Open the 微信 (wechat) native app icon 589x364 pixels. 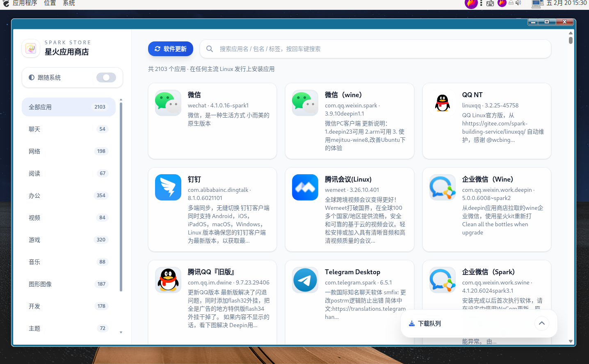pyautogui.click(x=168, y=103)
